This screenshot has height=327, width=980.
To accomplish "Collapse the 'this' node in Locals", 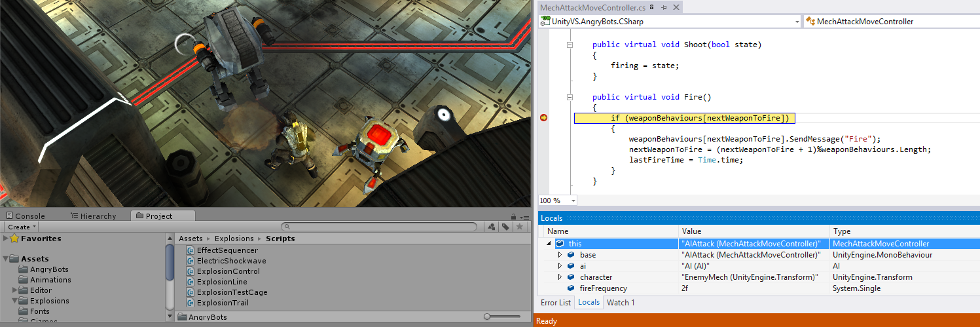I will 549,244.
